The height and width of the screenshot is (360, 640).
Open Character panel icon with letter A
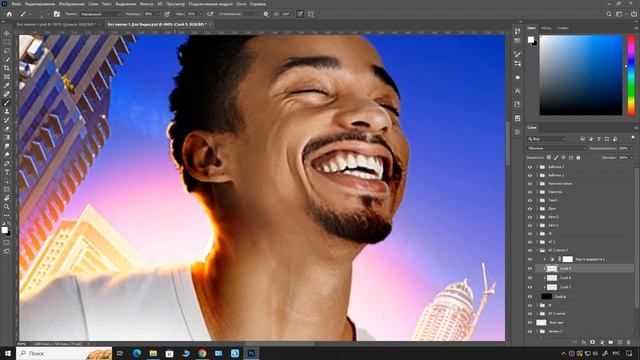[518, 91]
